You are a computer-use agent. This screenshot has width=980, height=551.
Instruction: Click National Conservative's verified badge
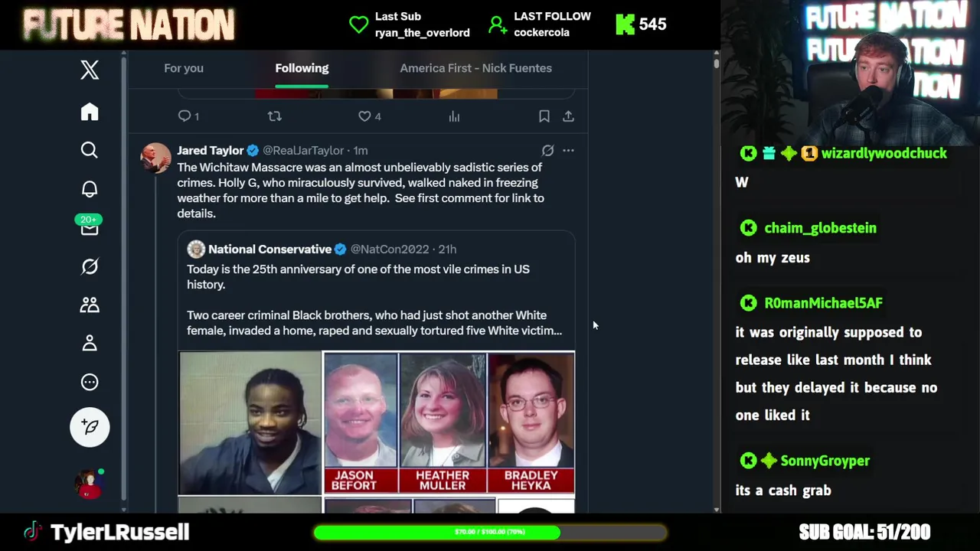click(340, 249)
